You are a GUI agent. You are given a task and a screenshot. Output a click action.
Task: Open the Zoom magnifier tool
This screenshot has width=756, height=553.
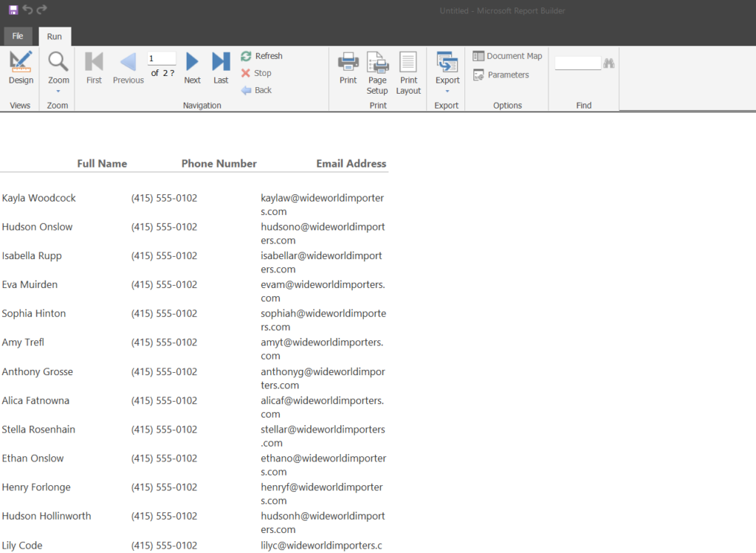coord(58,62)
